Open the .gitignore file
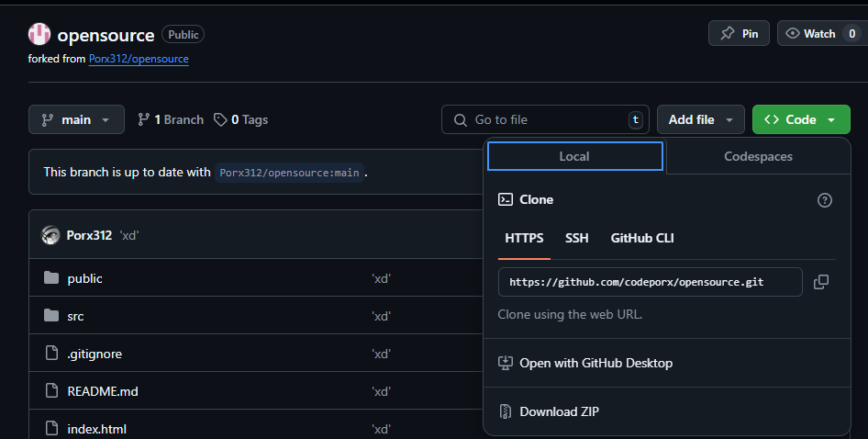This screenshot has height=439, width=868. click(95, 355)
